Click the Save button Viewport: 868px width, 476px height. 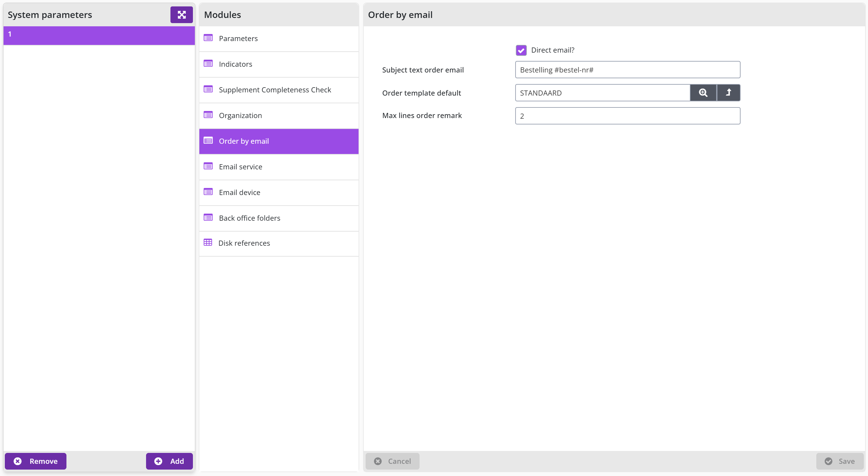(840, 461)
